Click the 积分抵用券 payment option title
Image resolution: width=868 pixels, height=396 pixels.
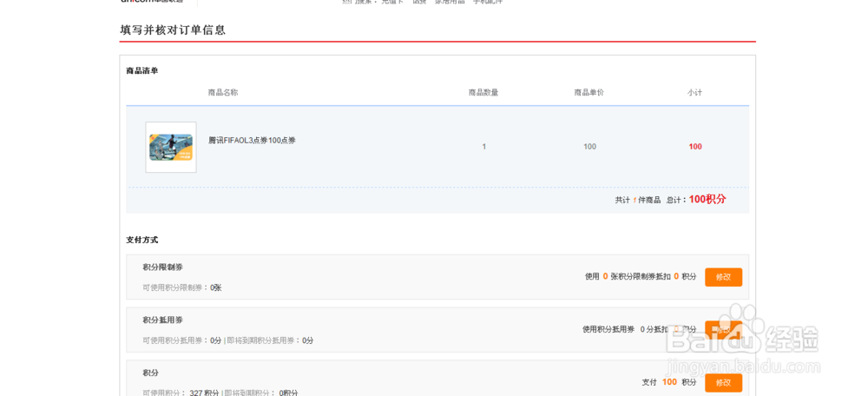163,320
